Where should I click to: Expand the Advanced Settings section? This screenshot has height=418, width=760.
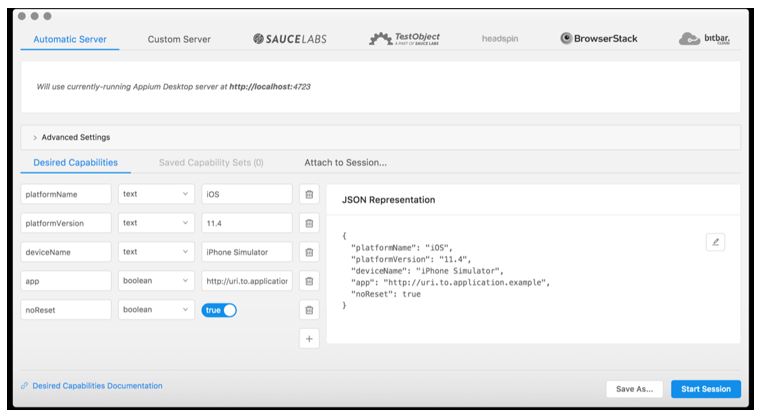[x=72, y=137]
